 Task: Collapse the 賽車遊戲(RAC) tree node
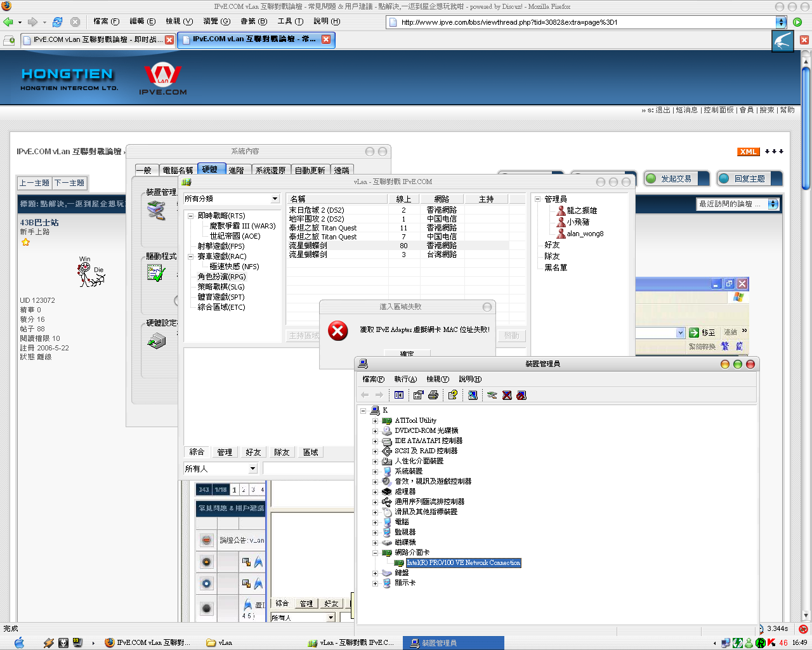pyautogui.click(x=191, y=256)
